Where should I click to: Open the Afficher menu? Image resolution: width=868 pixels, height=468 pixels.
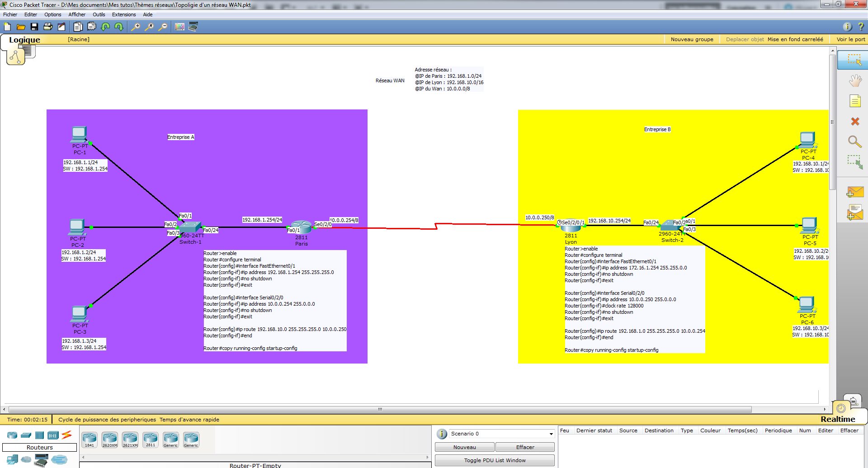77,14
